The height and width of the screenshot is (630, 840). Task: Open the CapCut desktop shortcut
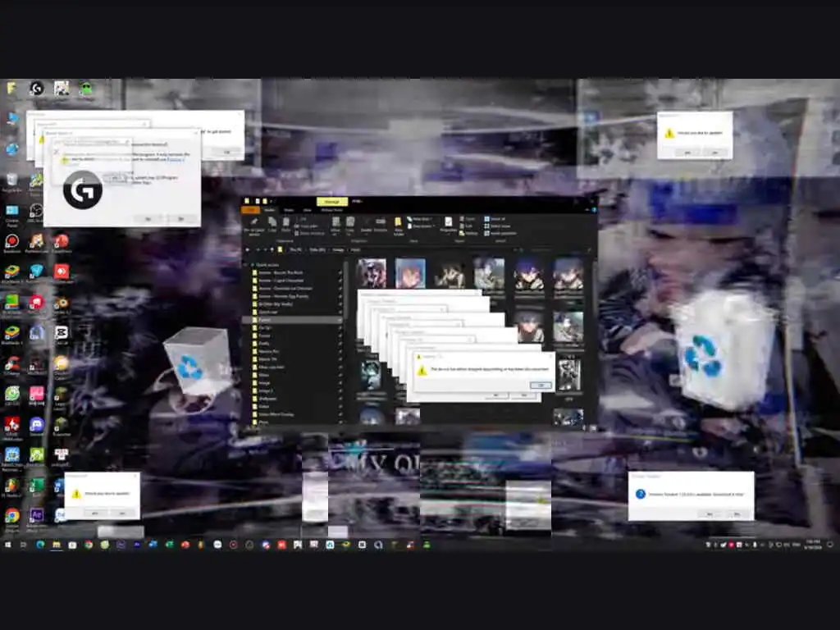[61, 335]
